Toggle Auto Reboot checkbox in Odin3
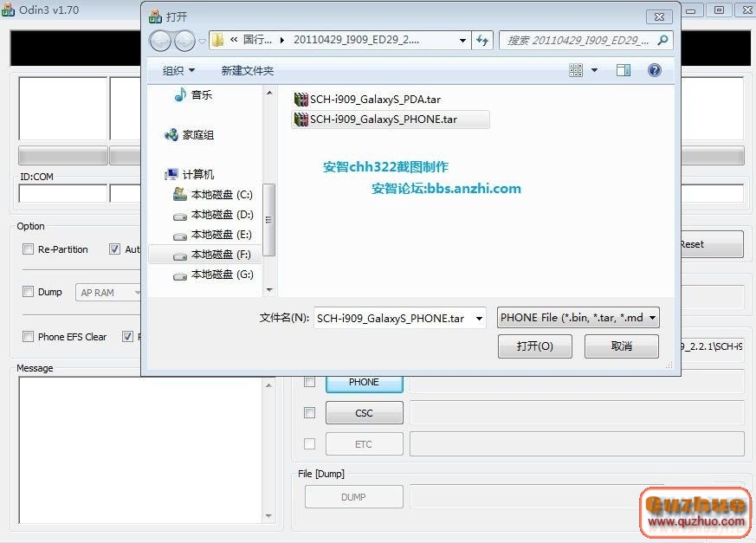 [114, 249]
